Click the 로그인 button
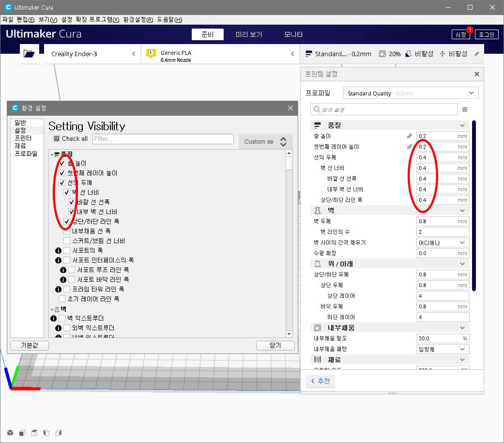This screenshot has height=443, width=504. coord(487,34)
